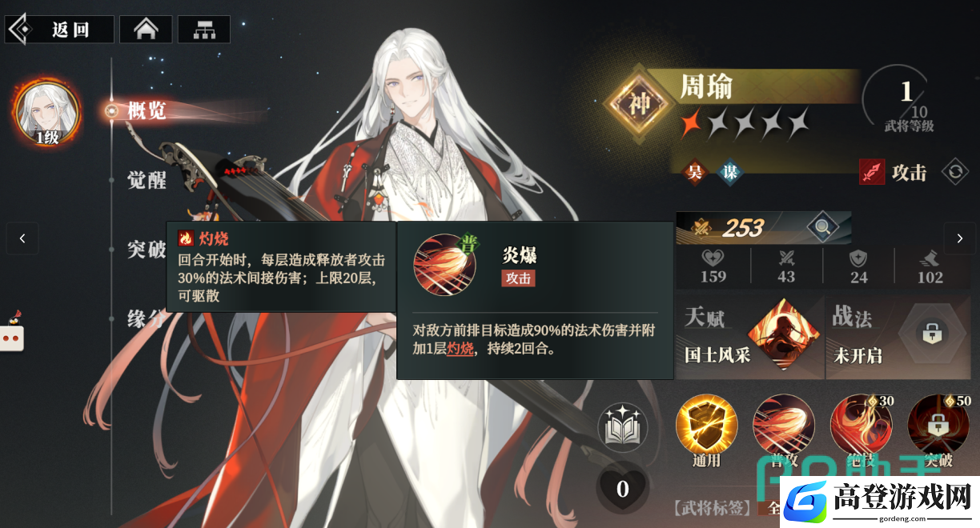Viewport: 980px width, 528px height.
Task: Tap the locked 战法 slot
Action: [899, 335]
